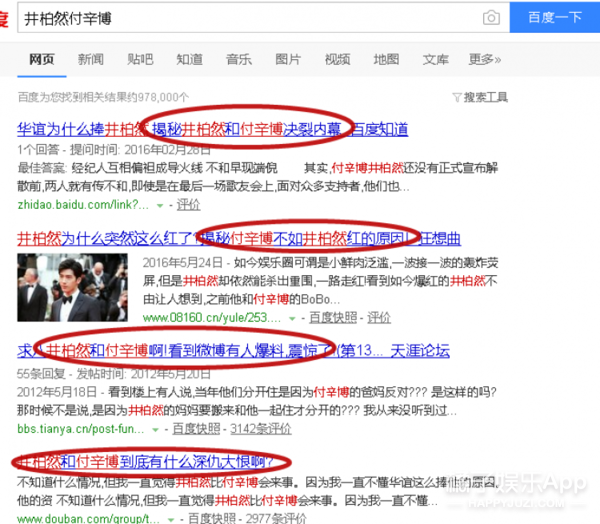Open the 华谊为什么捧井柏然 result title
Viewport: 600px width, 524px height.
tap(78, 128)
